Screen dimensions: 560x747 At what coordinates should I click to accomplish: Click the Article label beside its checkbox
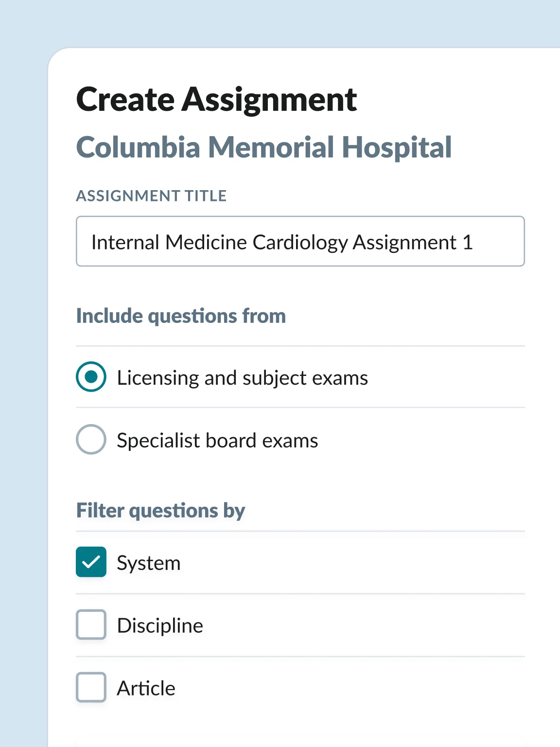pos(145,688)
